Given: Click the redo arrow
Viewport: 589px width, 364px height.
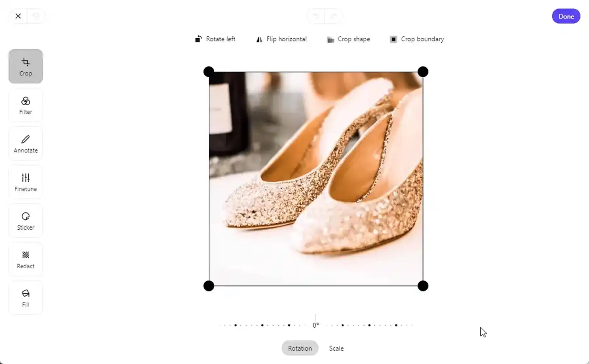Looking at the screenshot, I should (334, 16).
